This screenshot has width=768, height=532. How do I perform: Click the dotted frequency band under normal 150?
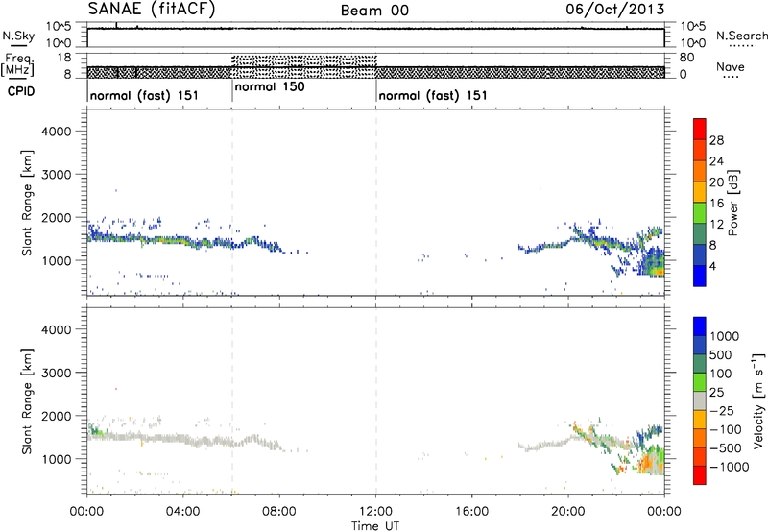coord(304,66)
